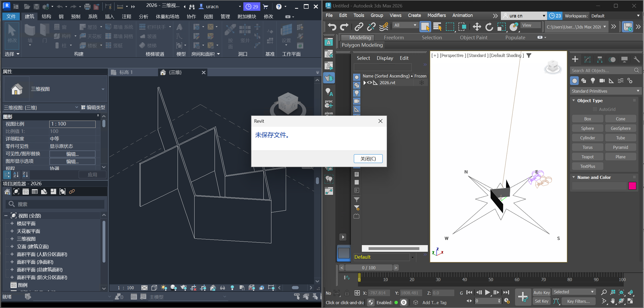Toggle Set Key mode
The image size is (644, 308).
541,301
